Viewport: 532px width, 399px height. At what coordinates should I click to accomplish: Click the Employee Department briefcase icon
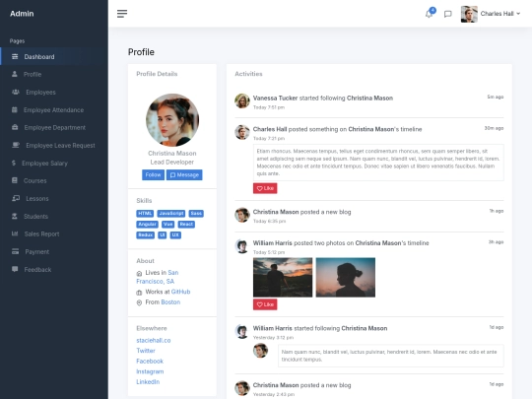click(x=15, y=127)
